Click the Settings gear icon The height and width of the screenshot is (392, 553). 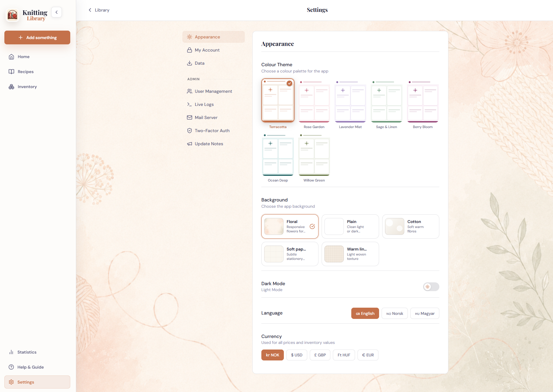(x=11, y=382)
